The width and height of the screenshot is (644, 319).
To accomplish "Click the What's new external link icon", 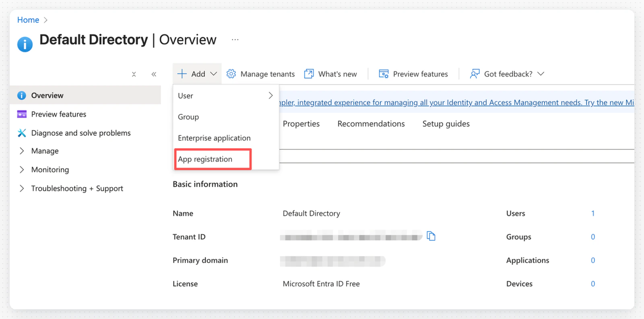I will 309,74.
